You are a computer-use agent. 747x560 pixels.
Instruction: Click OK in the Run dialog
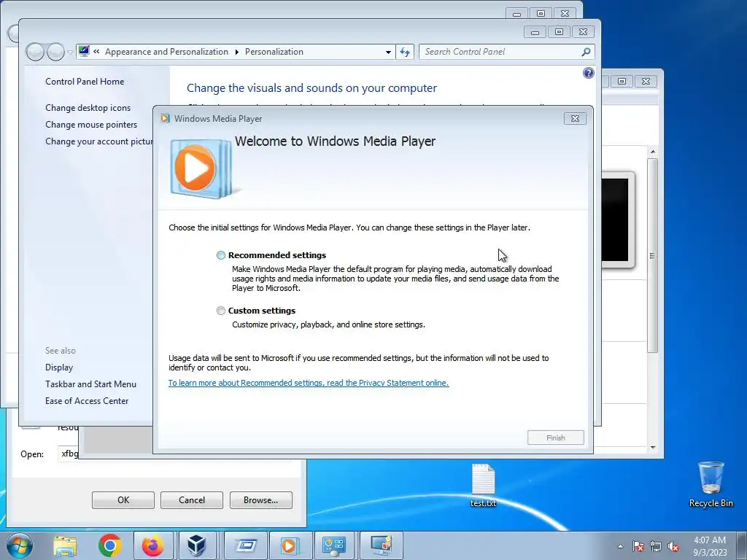point(123,500)
